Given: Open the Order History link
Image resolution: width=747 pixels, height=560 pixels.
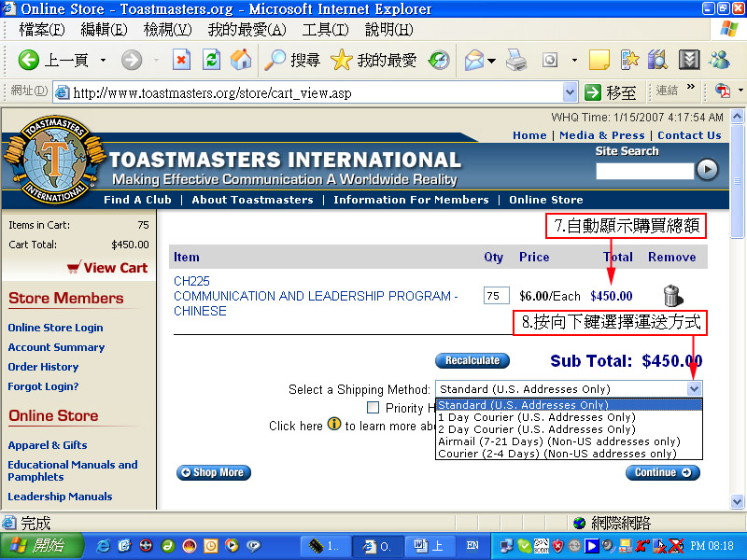Looking at the screenshot, I should tap(43, 367).
